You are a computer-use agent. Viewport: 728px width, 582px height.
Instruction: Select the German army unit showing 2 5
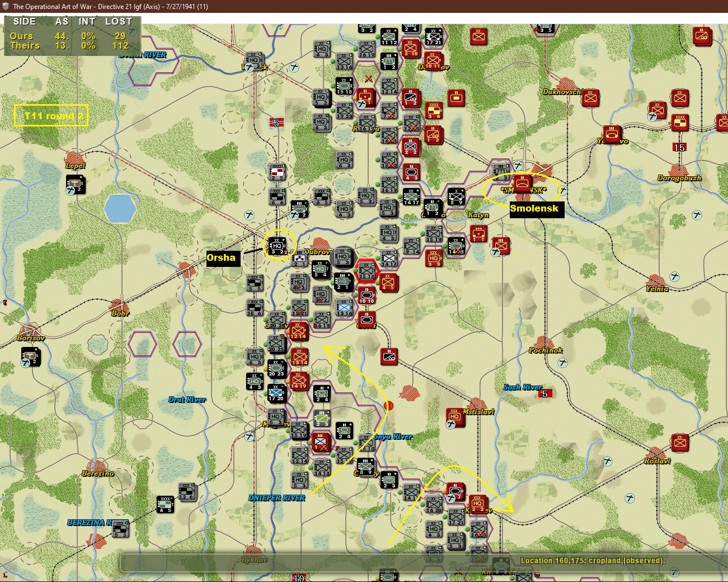coord(277,172)
